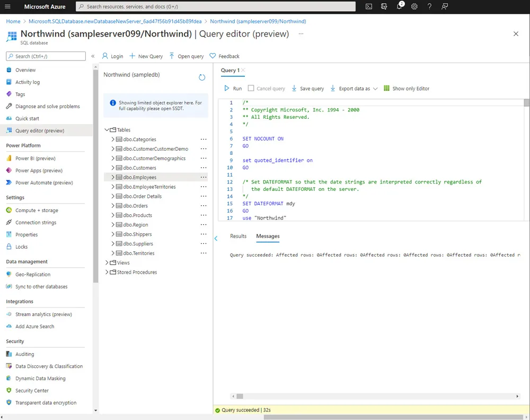This screenshot has height=420, width=530.
Task: Collapse the Tables folder
Action: point(107,130)
